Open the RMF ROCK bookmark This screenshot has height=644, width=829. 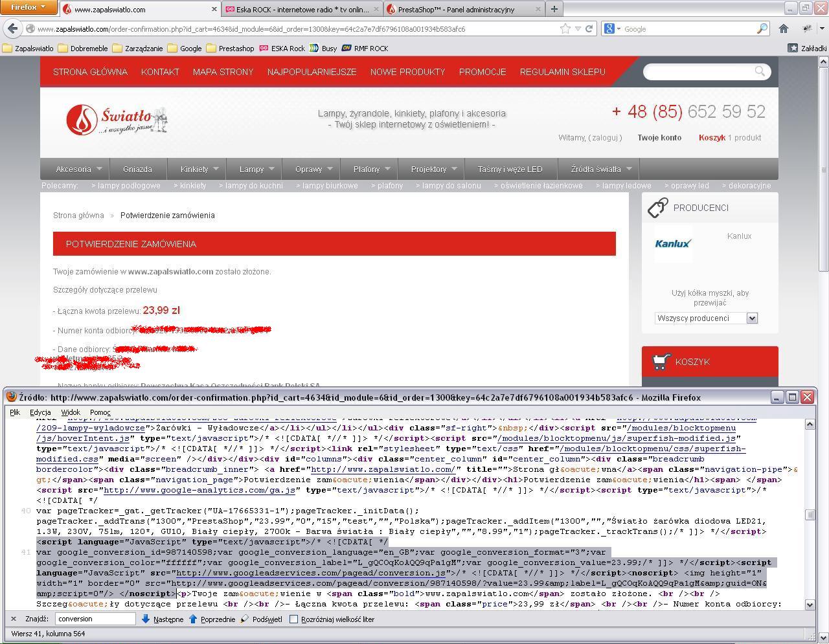tap(365, 48)
